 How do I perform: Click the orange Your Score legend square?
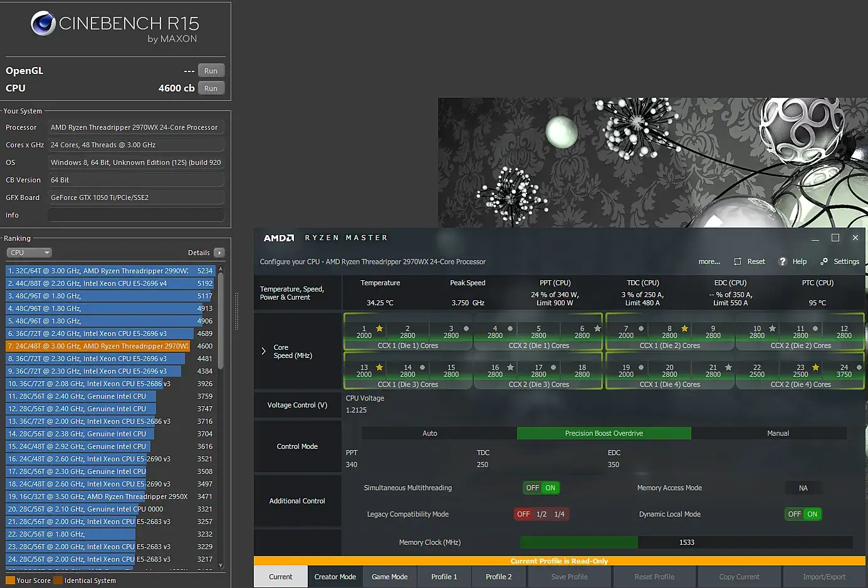[x=10, y=580]
